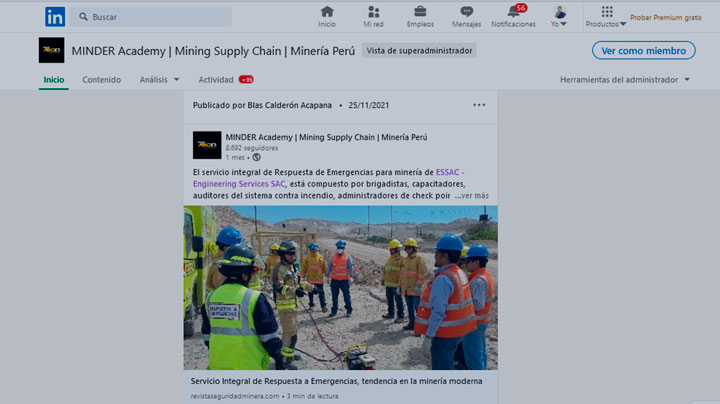Expand Herramientas del administrador menu

click(x=625, y=79)
